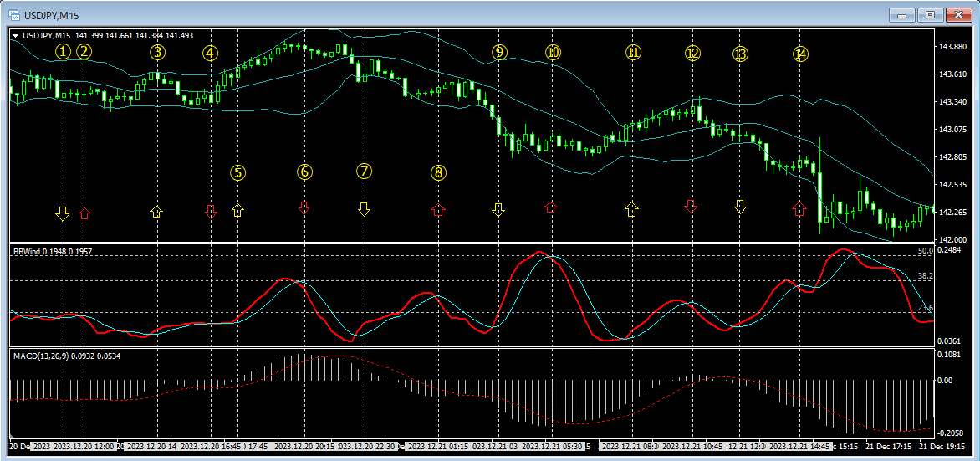Click the 142.535 price scale label
Viewport: 980px width, 461px height.
point(952,185)
